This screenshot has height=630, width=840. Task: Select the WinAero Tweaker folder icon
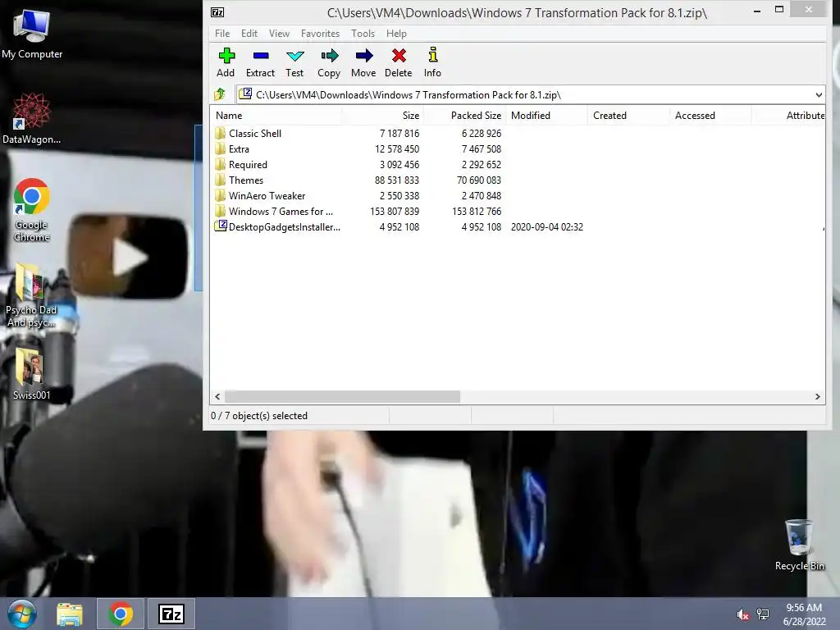pos(220,195)
